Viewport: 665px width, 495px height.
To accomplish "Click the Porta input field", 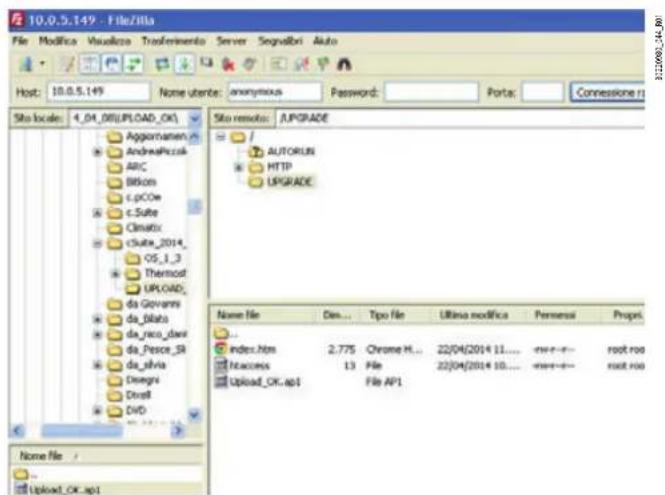I will click(x=542, y=92).
